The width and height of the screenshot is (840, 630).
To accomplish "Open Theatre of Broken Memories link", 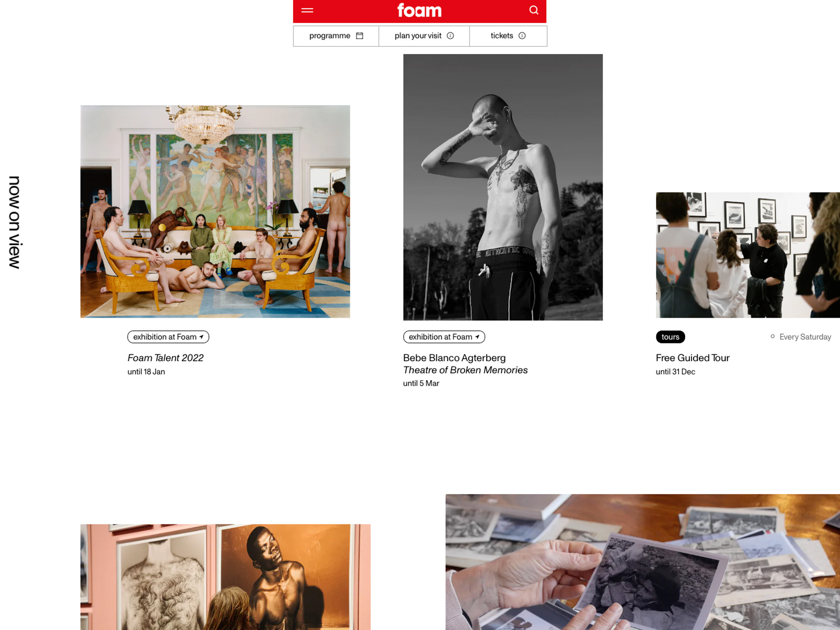I will point(465,370).
